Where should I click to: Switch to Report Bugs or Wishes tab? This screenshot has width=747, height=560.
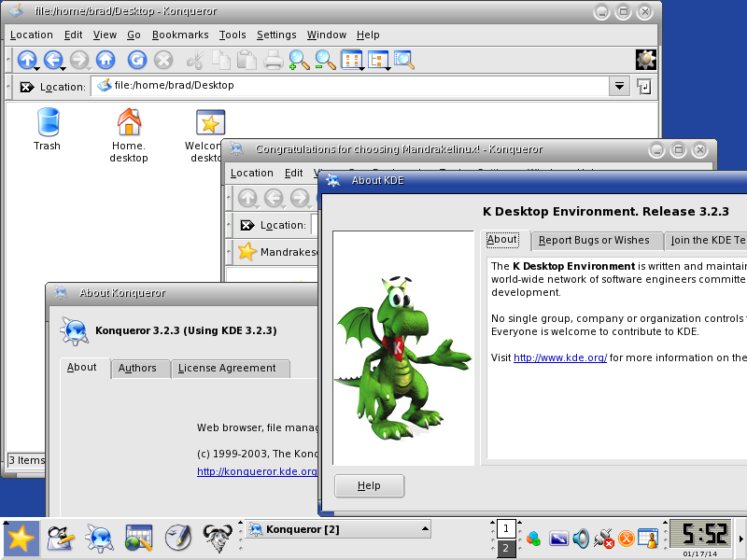click(x=594, y=241)
